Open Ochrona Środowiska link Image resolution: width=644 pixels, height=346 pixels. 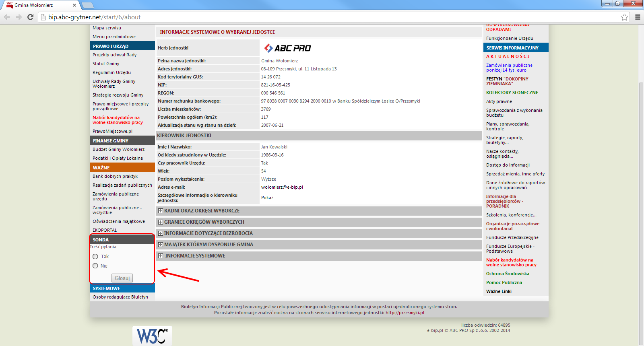[x=508, y=274]
